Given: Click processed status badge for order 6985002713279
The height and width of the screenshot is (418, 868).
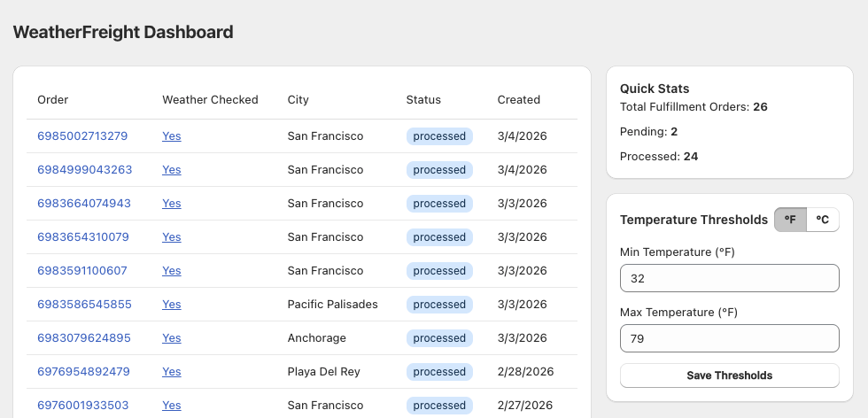Looking at the screenshot, I should tap(439, 136).
